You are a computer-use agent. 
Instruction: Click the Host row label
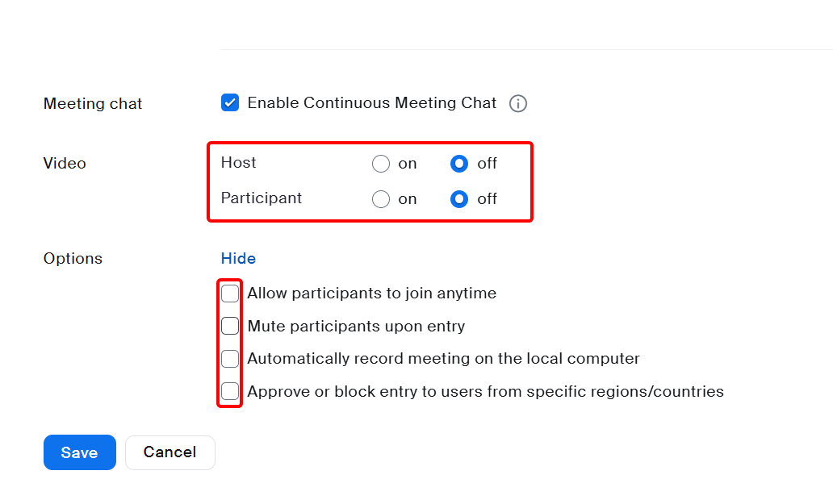tap(238, 163)
